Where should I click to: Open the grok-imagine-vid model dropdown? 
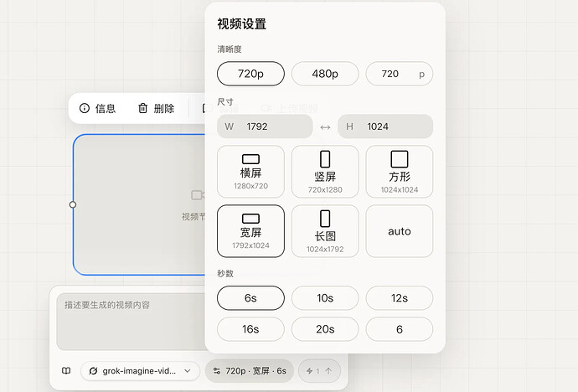(140, 370)
